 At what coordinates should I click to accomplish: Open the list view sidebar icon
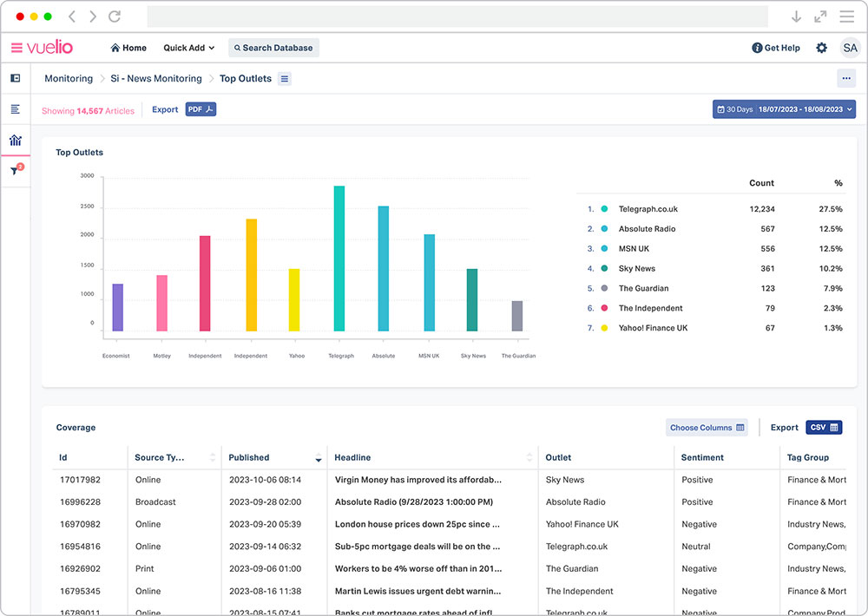coord(16,109)
